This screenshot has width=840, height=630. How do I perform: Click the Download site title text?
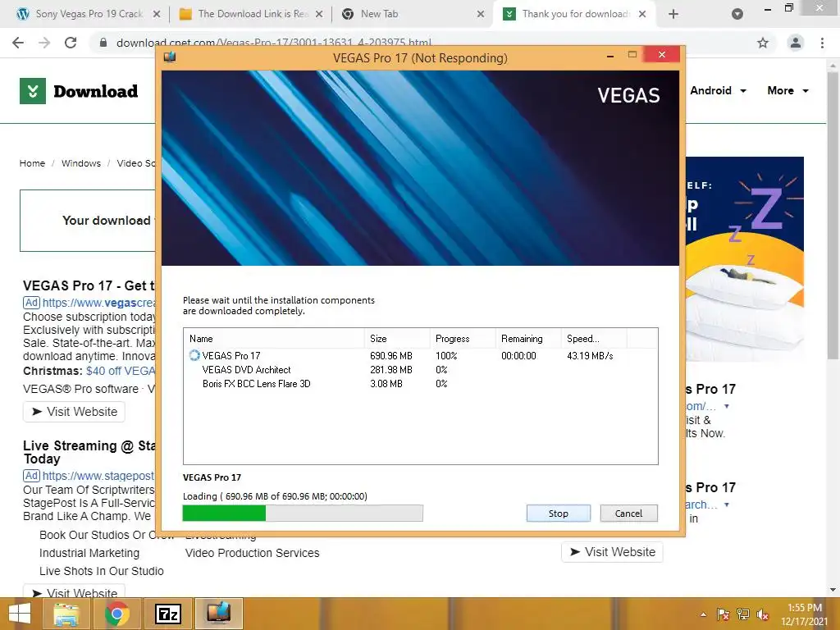[x=96, y=91]
